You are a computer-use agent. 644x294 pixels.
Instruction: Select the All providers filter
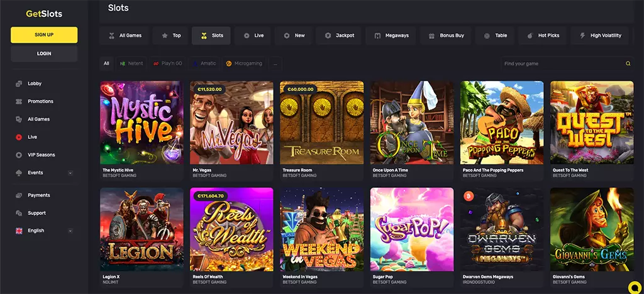[x=106, y=63]
